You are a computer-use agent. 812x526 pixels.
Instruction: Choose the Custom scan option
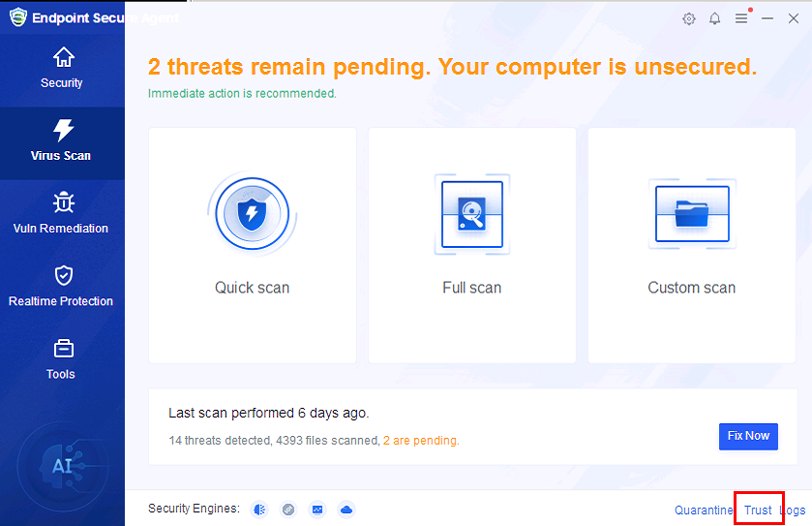pyautogui.click(x=691, y=245)
